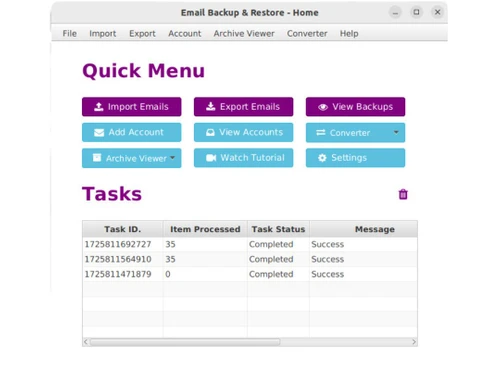Click the eye icon on View Backups
The image size is (500, 375).
323,107
